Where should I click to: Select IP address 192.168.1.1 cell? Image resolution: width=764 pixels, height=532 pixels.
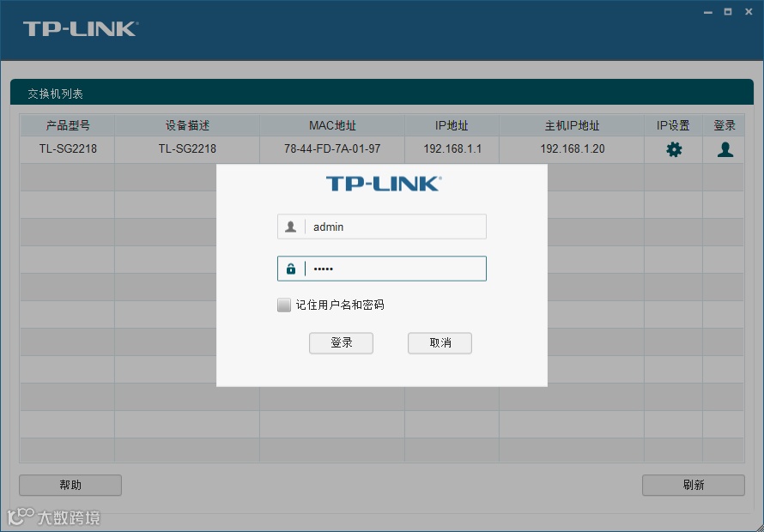coord(452,149)
